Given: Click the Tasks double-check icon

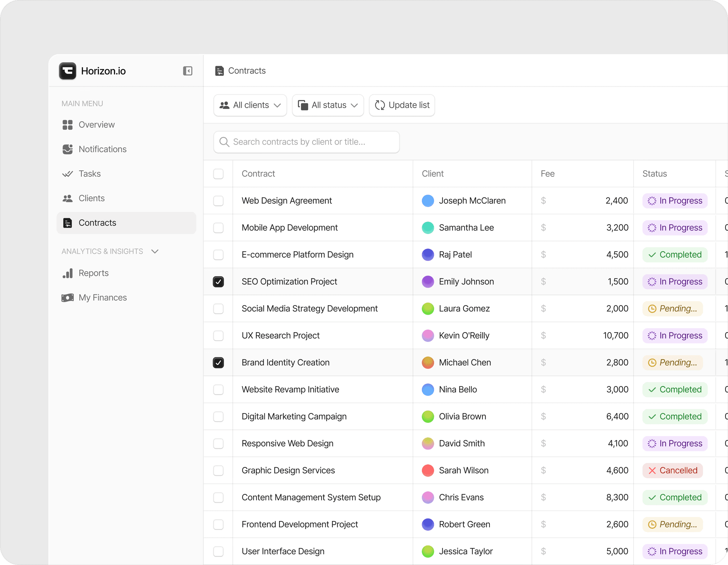Looking at the screenshot, I should pyautogui.click(x=68, y=174).
